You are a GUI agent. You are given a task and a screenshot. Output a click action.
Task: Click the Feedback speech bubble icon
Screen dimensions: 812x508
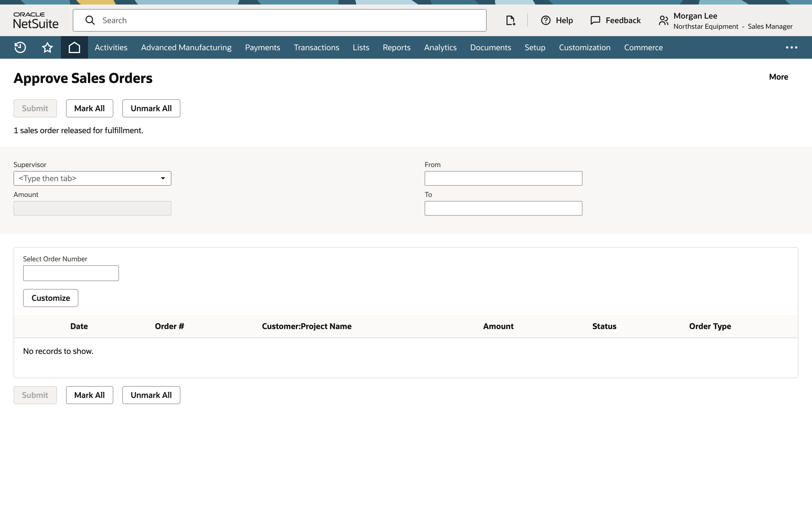click(595, 21)
